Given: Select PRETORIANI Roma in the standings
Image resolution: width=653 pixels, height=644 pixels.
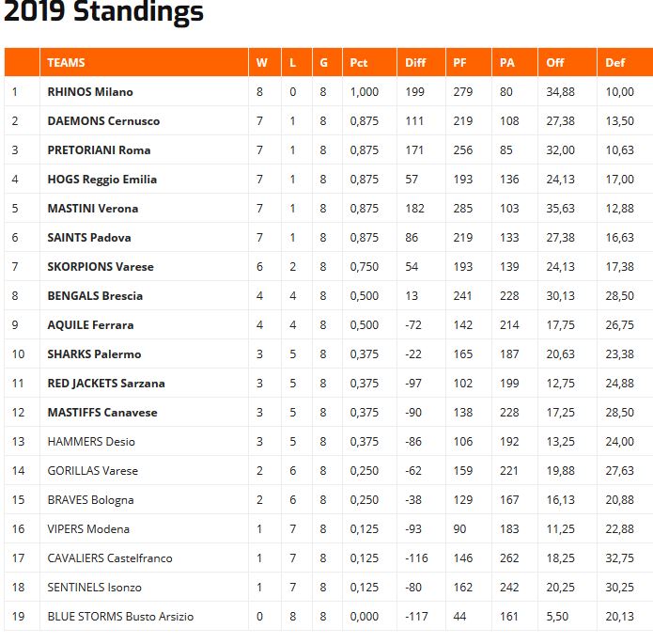Looking at the screenshot, I should click(99, 150).
